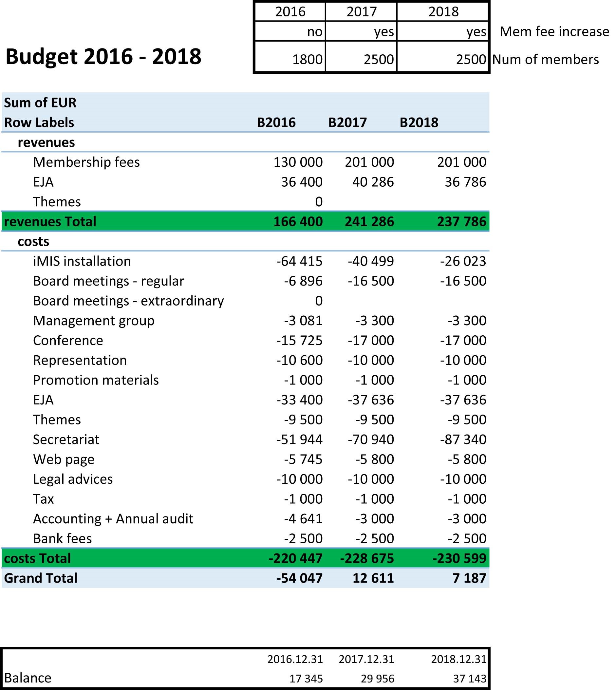Select the -33 400 EJA cost value
Image resolution: width=616 pixels, height=690 pixels.
[299, 400]
